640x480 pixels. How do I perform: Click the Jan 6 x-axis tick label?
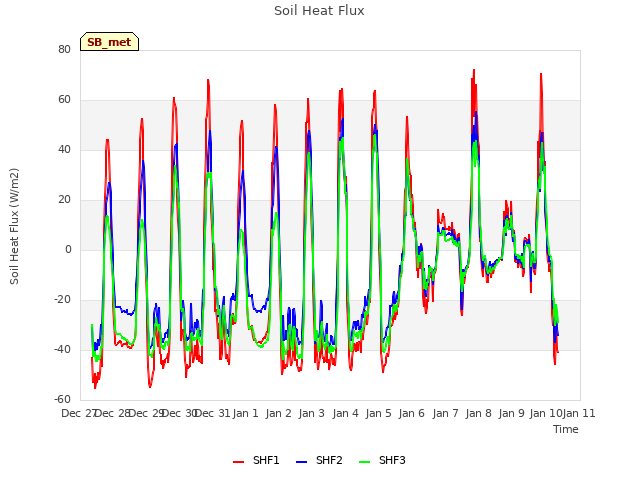pyautogui.click(x=412, y=413)
